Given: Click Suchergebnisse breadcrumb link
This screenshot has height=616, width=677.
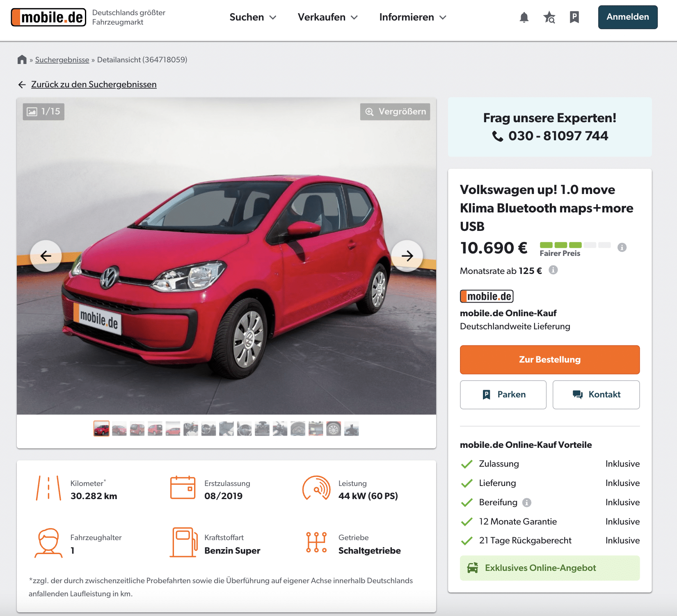Looking at the screenshot, I should click(x=62, y=60).
